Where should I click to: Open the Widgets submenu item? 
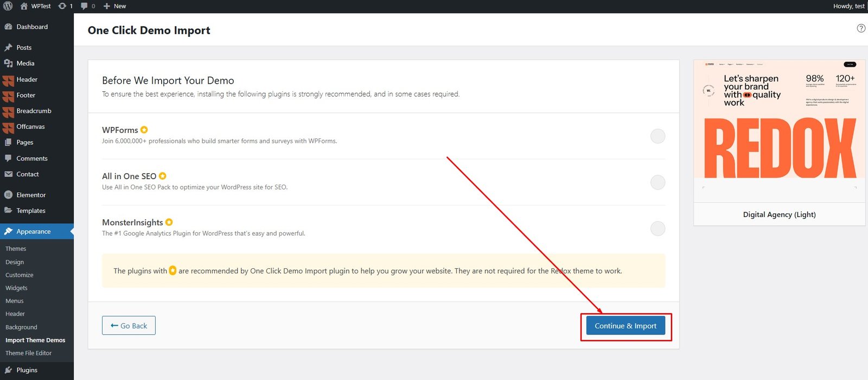(x=16, y=288)
